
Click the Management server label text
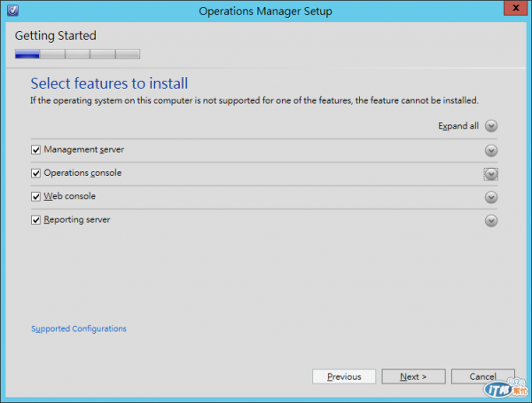point(84,149)
